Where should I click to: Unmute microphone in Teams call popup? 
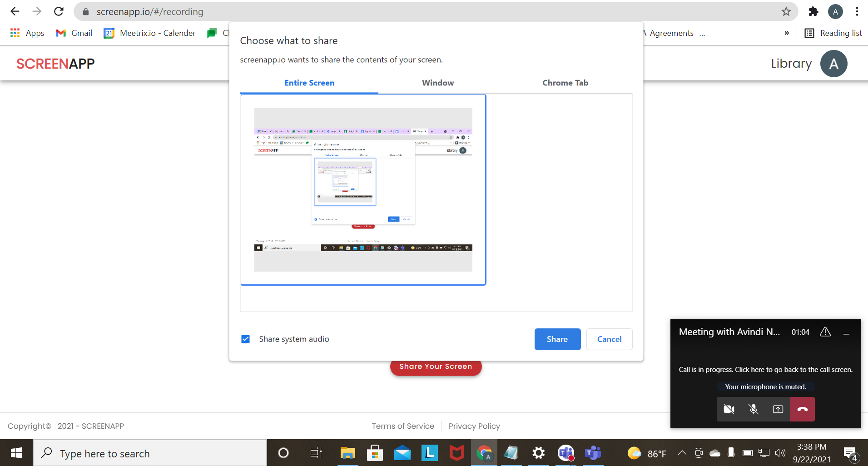[754, 409]
